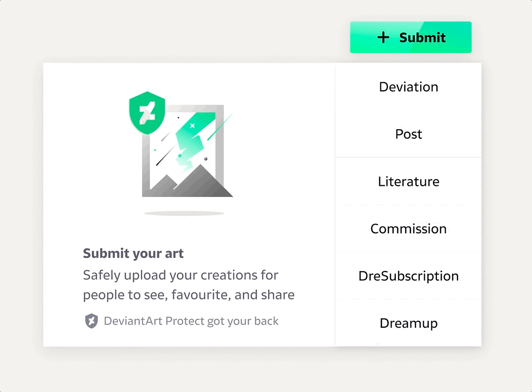
Task: Click the white sparkle star in the illustration
Action: 192,125
